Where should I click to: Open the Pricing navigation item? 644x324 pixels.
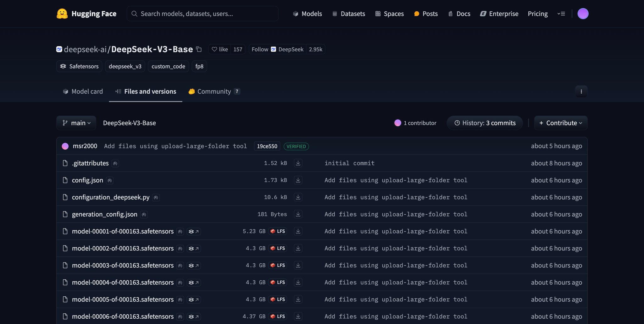point(538,14)
